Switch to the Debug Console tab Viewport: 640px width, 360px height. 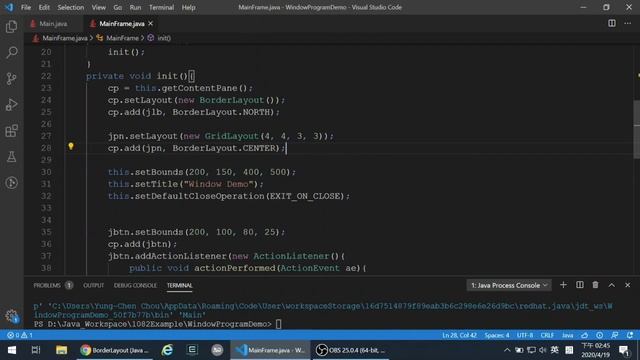(x=135, y=285)
